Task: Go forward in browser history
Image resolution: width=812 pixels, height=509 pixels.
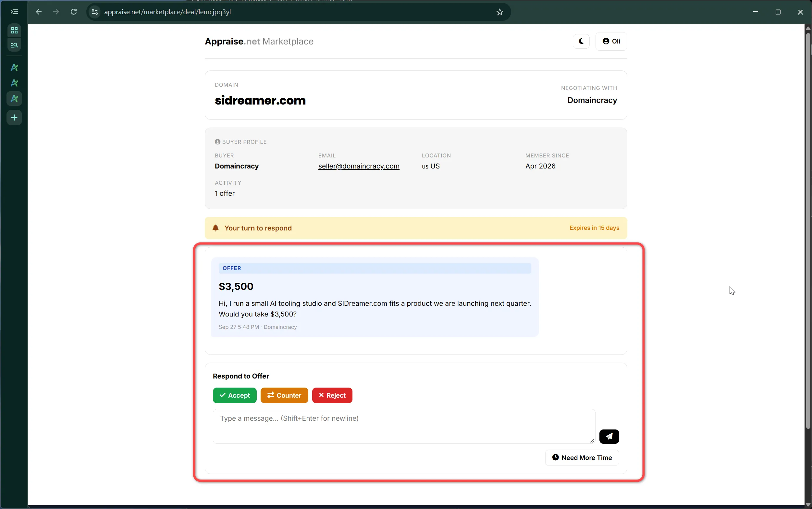Action: click(56, 12)
